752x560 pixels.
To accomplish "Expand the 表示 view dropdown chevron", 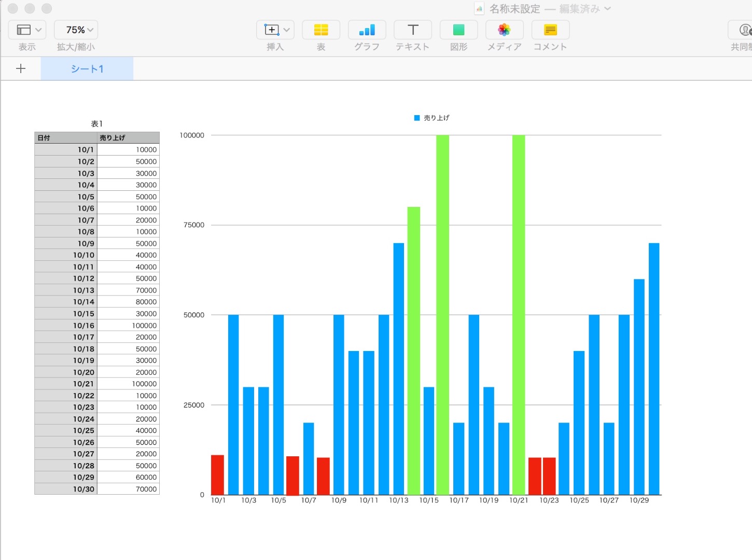I will [x=38, y=30].
